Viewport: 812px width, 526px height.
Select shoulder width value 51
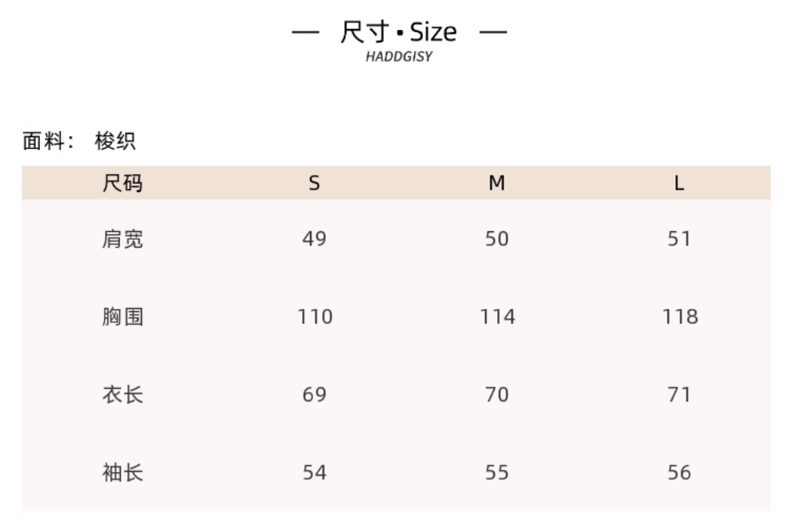pos(679,238)
